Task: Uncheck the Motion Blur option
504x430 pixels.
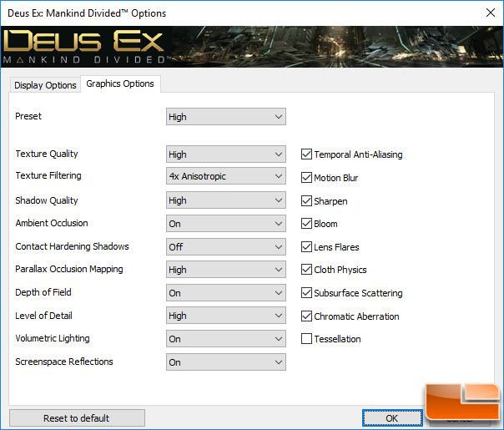Action: [306, 178]
